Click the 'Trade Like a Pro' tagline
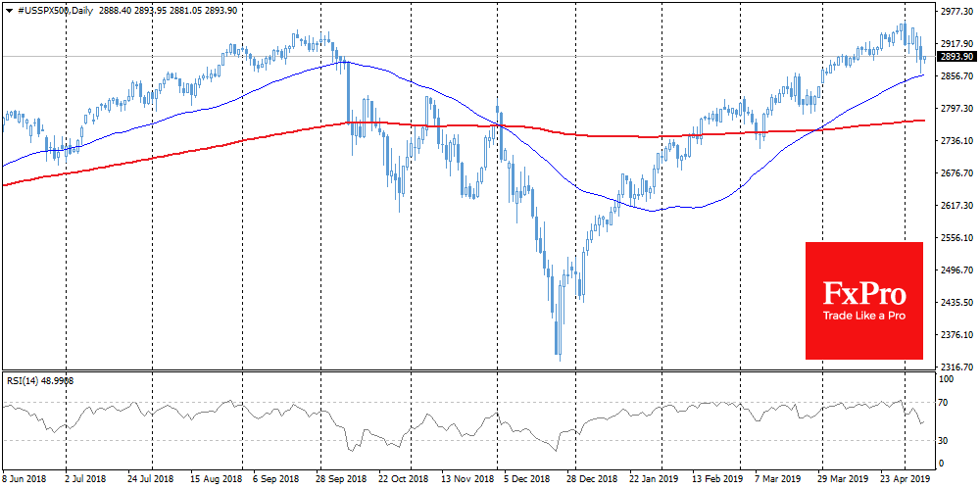This screenshot has width=980, height=490. [863, 317]
